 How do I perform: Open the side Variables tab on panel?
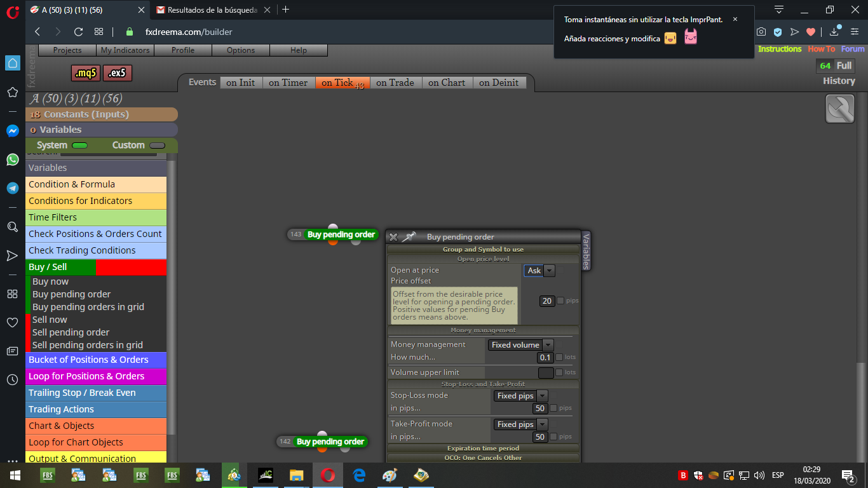(x=586, y=251)
